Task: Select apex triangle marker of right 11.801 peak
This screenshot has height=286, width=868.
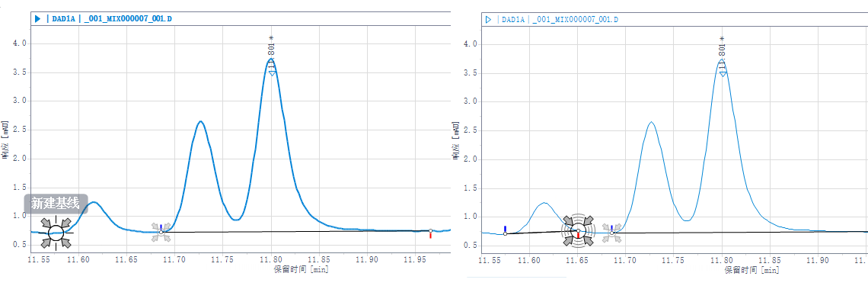Action: tap(723, 74)
